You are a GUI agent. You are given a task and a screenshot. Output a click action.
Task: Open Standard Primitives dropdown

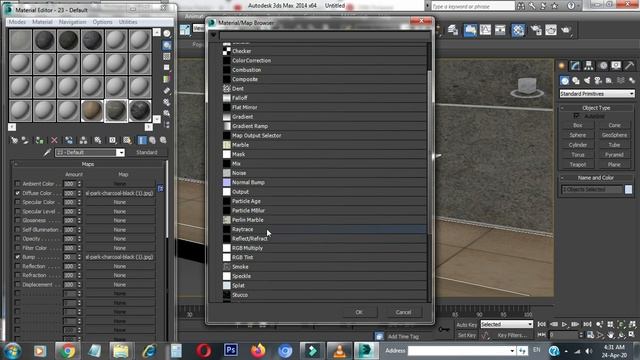[x=597, y=94]
